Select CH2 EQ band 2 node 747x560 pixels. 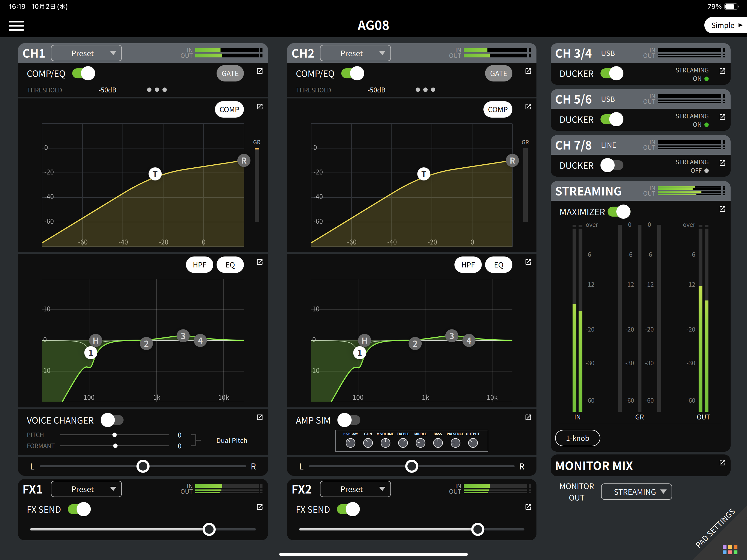click(x=415, y=343)
